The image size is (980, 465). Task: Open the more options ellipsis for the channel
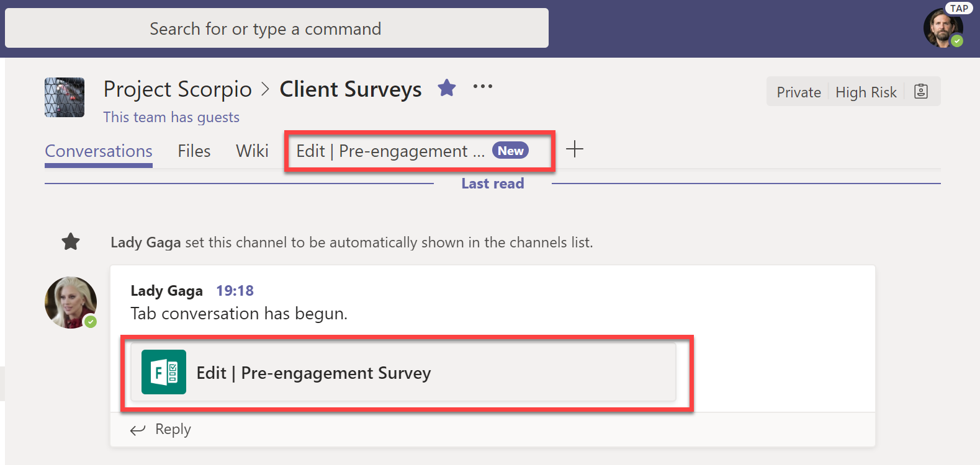coord(483,87)
